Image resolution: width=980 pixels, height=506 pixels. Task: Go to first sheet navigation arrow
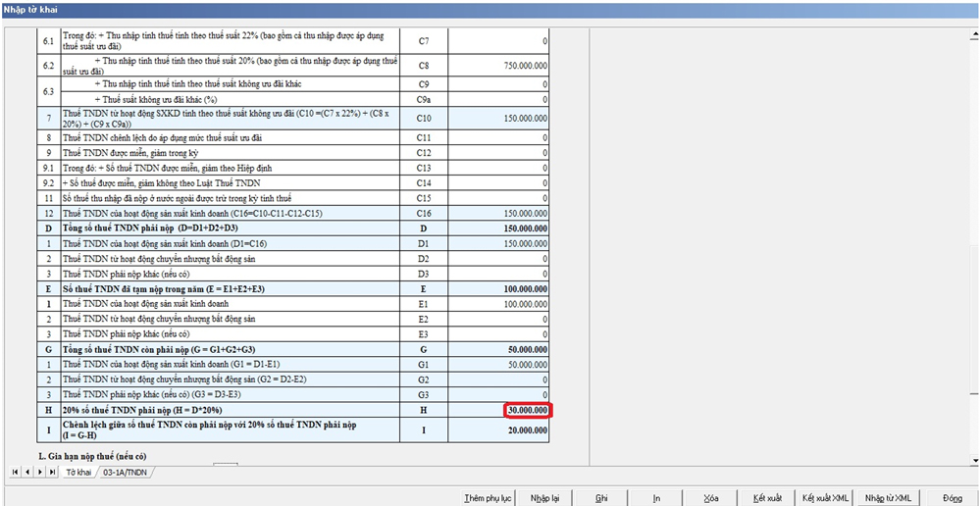pyautogui.click(x=15, y=473)
